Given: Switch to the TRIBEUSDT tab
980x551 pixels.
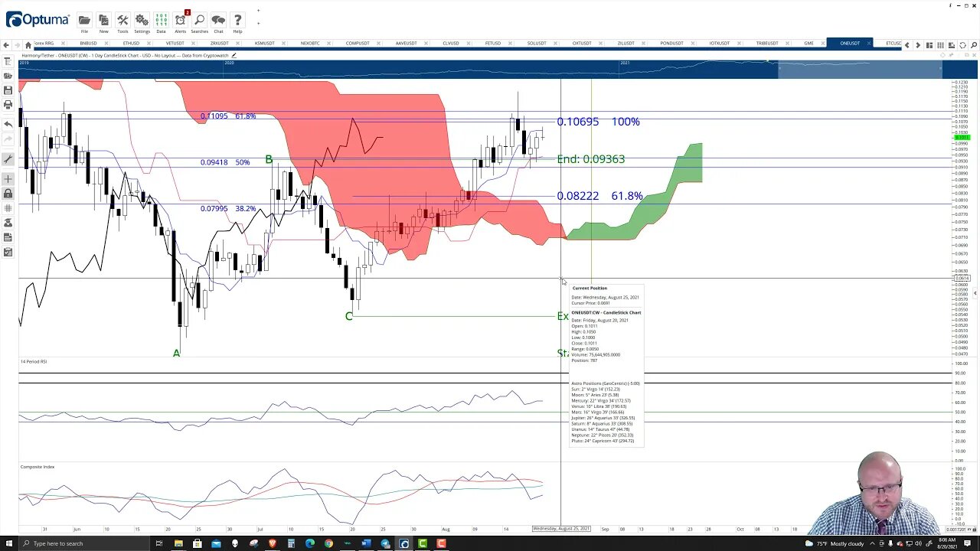Looking at the screenshot, I should pos(766,44).
